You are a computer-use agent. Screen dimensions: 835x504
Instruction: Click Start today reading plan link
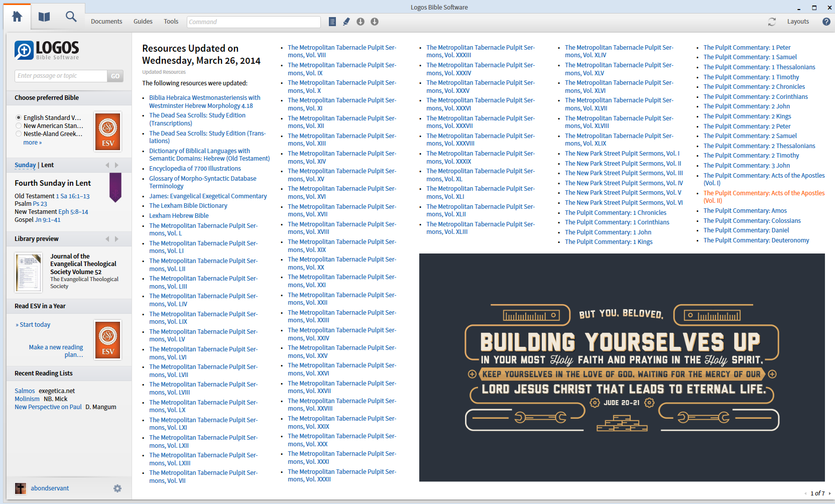[35, 325]
